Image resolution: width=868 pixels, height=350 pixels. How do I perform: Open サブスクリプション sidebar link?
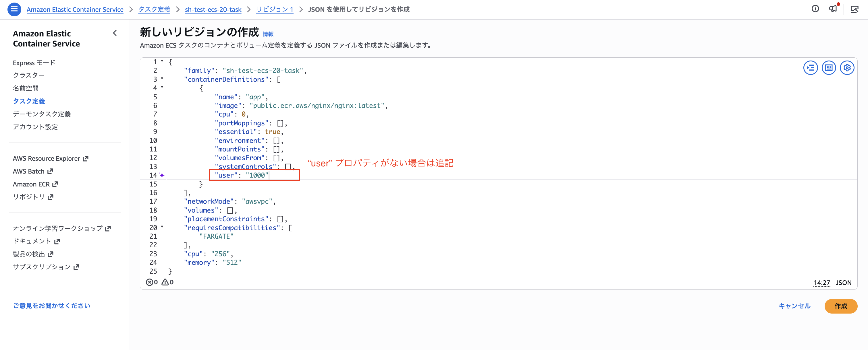[x=42, y=267]
